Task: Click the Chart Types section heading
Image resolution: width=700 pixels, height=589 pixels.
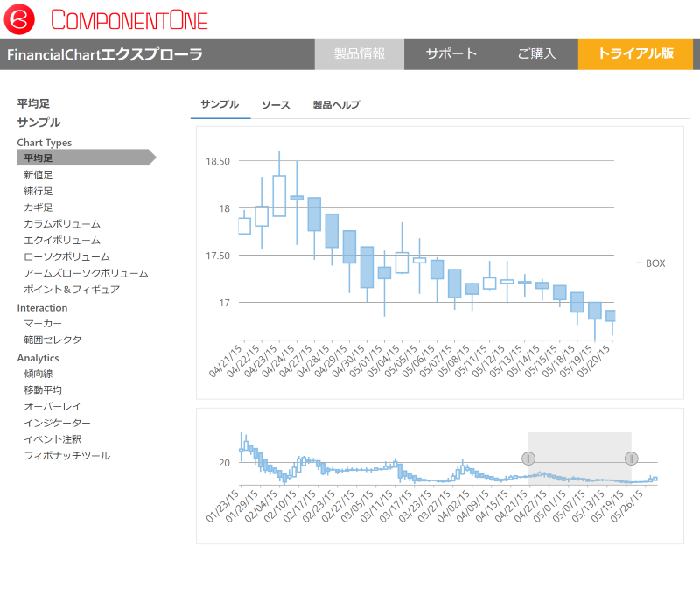Action: pyautogui.click(x=45, y=143)
